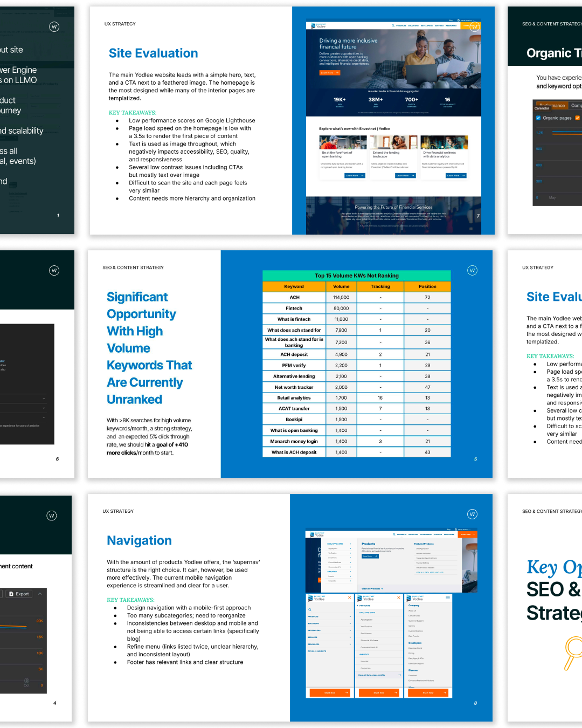Click the 'ACAT transfer' keyword cell

click(294, 409)
